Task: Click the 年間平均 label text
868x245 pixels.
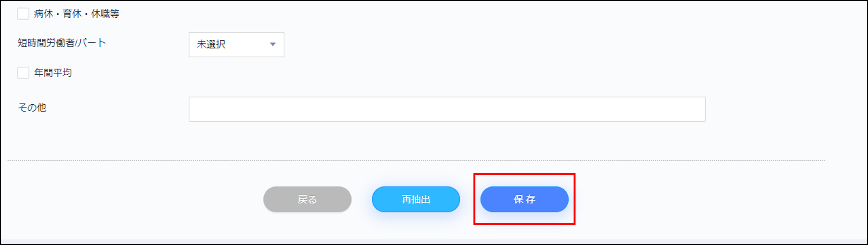Action: (x=53, y=73)
